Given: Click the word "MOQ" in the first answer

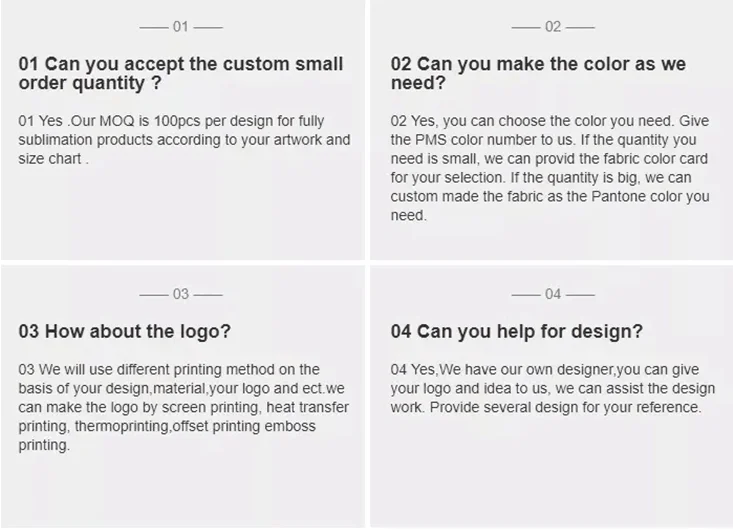Looking at the screenshot, I should pos(128,121).
